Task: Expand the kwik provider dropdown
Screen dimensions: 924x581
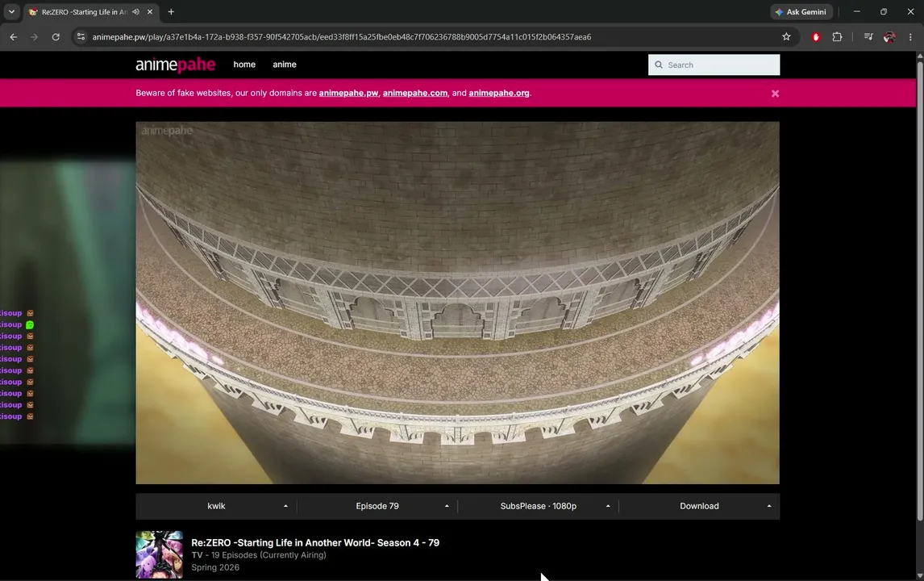Action: click(216, 506)
